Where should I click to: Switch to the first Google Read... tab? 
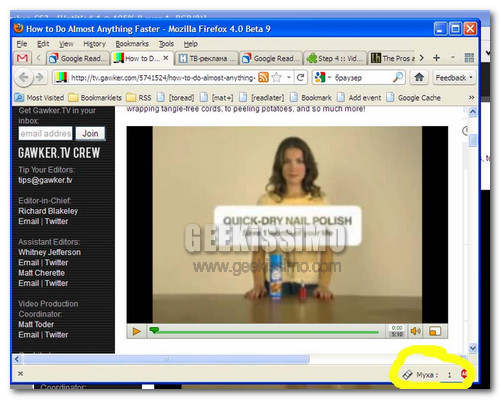click(x=78, y=58)
